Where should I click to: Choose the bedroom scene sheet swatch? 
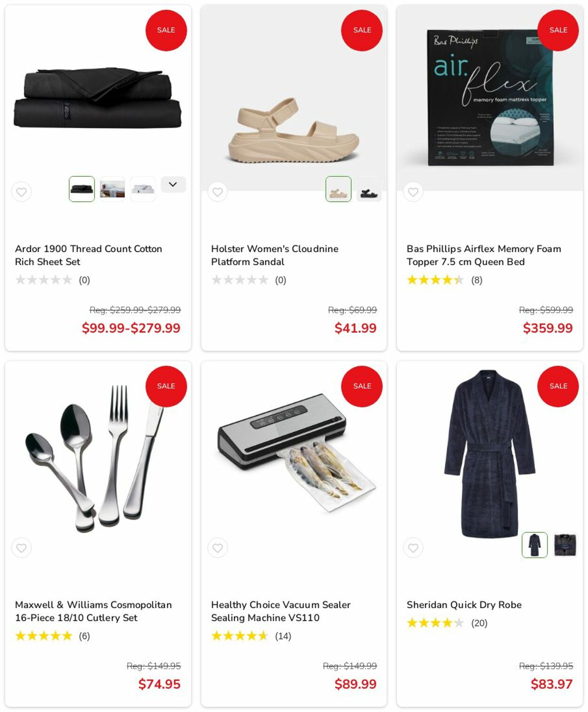(x=112, y=189)
